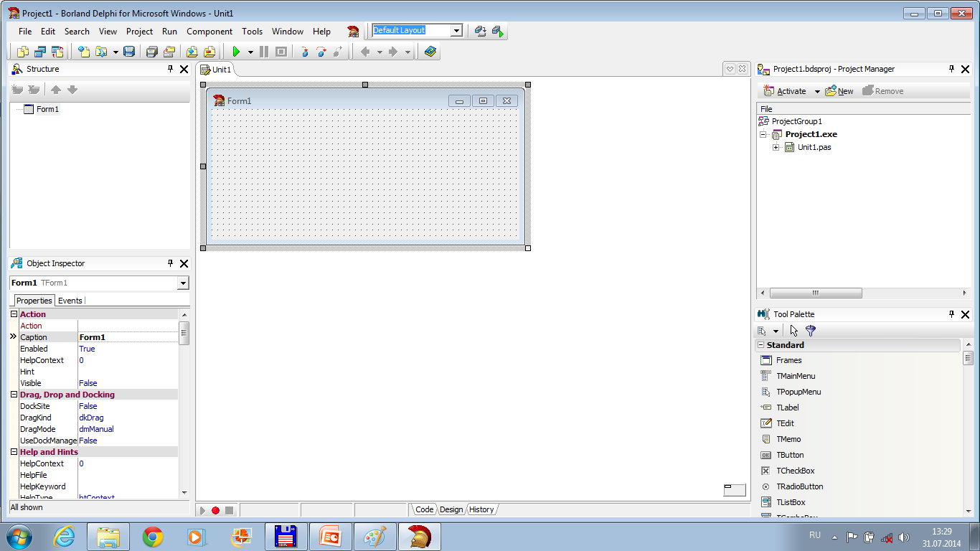Select ProjectGroup1 in Project Manager
Image resolution: width=980 pixels, height=551 pixels.
(797, 121)
